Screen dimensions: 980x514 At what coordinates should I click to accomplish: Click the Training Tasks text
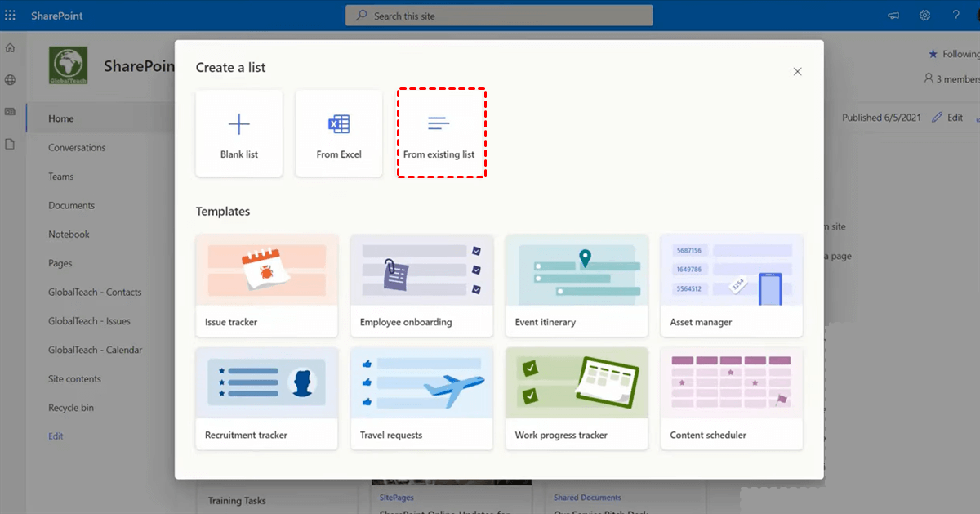(x=237, y=501)
